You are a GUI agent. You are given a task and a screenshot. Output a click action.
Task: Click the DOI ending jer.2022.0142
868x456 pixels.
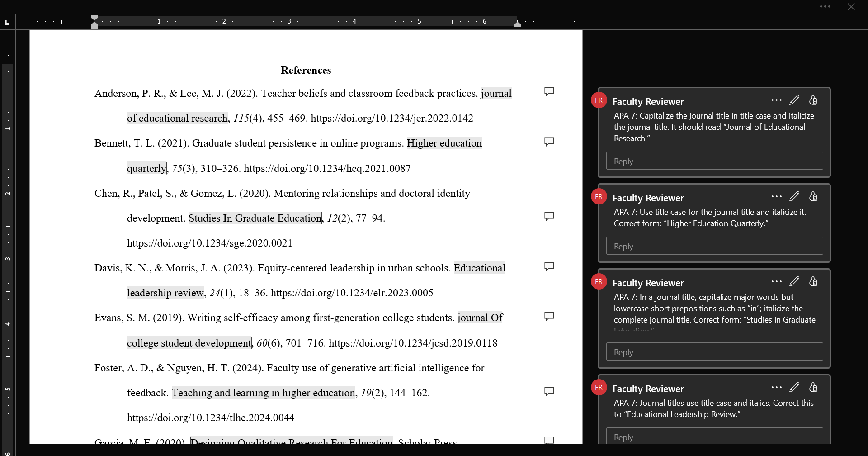point(392,119)
